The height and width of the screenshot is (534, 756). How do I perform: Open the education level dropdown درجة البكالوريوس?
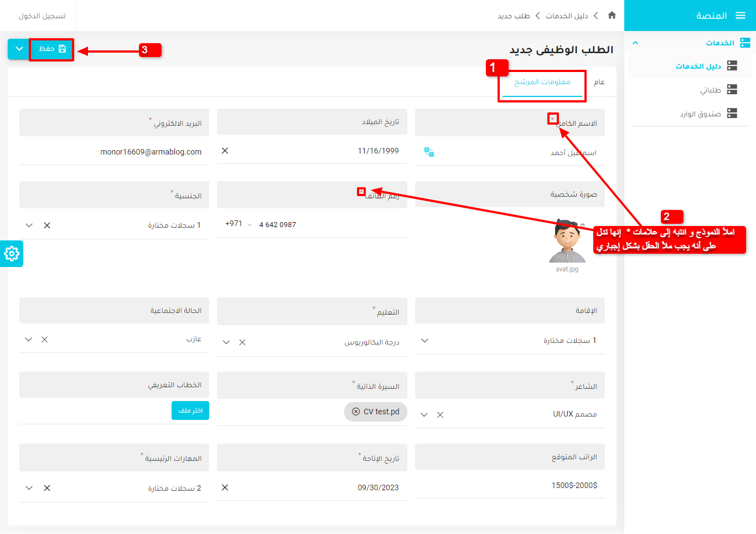226,342
